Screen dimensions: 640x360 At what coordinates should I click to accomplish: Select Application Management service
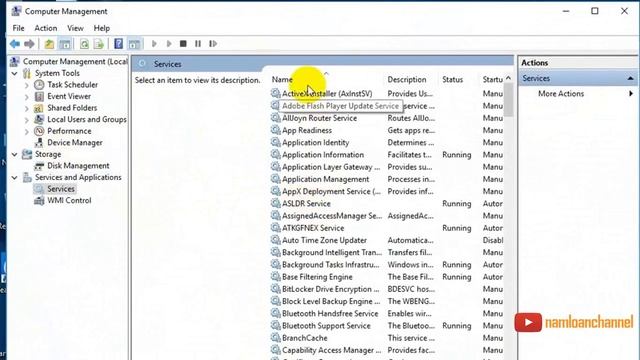[x=325, y=179]
